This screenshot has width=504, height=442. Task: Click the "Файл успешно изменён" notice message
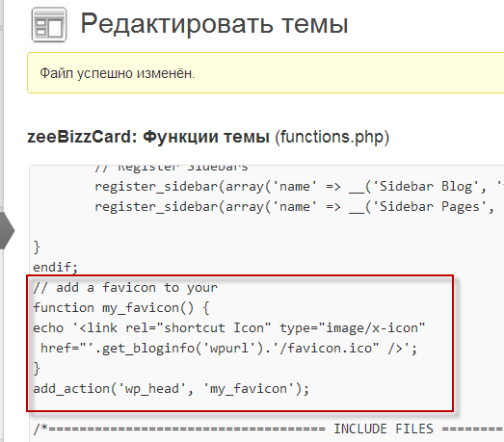(x=118, y=73)
